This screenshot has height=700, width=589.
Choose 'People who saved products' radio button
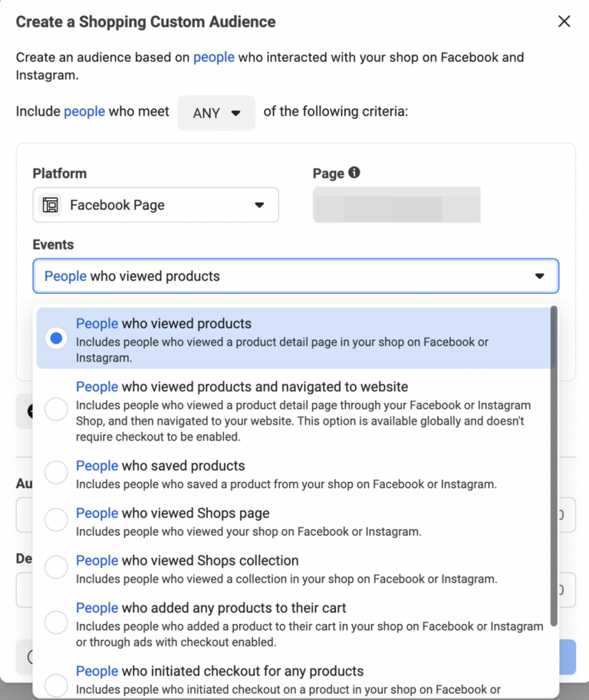click(56, 473)
